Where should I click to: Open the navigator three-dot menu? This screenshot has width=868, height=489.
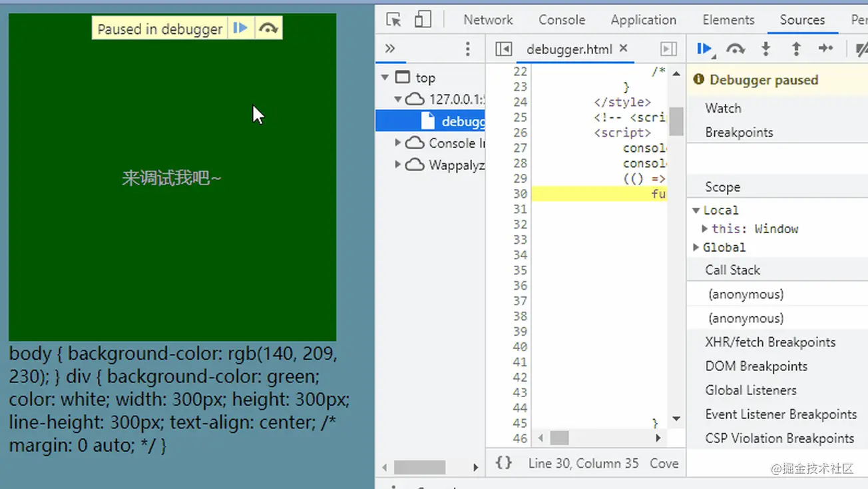(468, 49)
